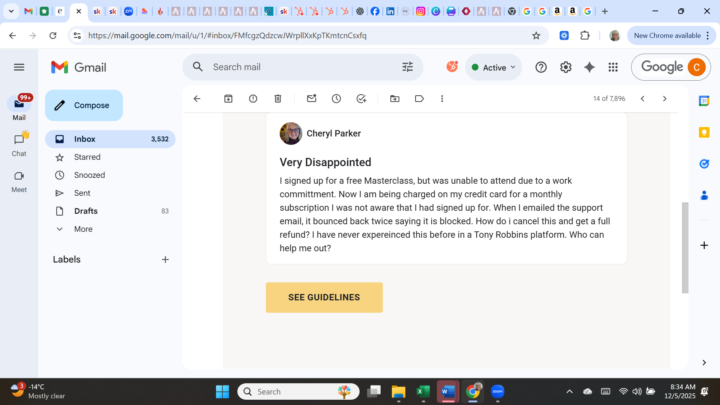
Task: Open the Gmail main menu hamburger
Action: 19,68
